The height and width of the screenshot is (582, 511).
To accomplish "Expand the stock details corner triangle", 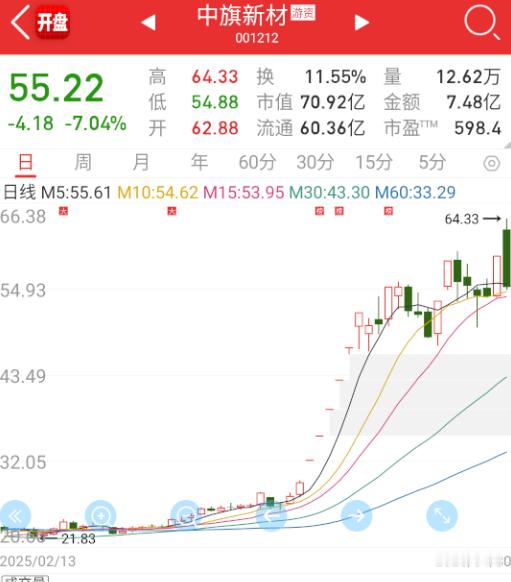I will (507, 145).
